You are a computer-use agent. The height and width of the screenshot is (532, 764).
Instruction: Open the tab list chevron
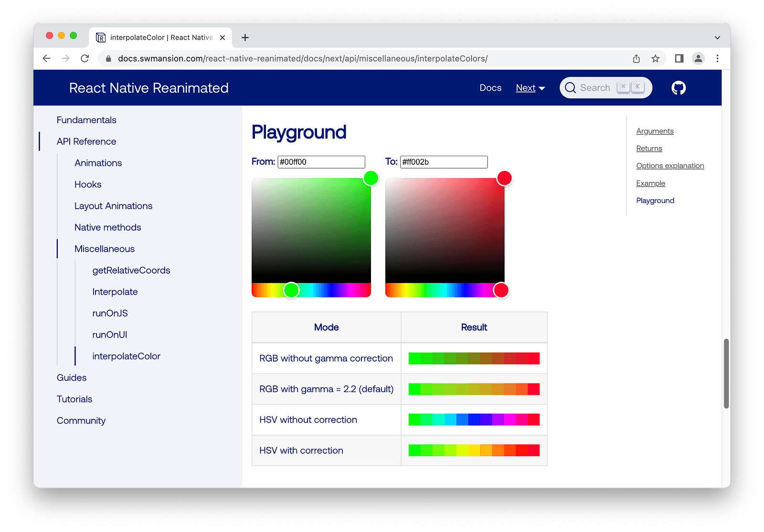coord(717,37)
